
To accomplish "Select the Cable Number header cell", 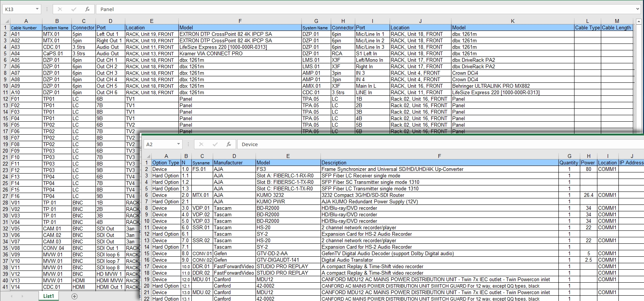I will [x=26, y=27].
